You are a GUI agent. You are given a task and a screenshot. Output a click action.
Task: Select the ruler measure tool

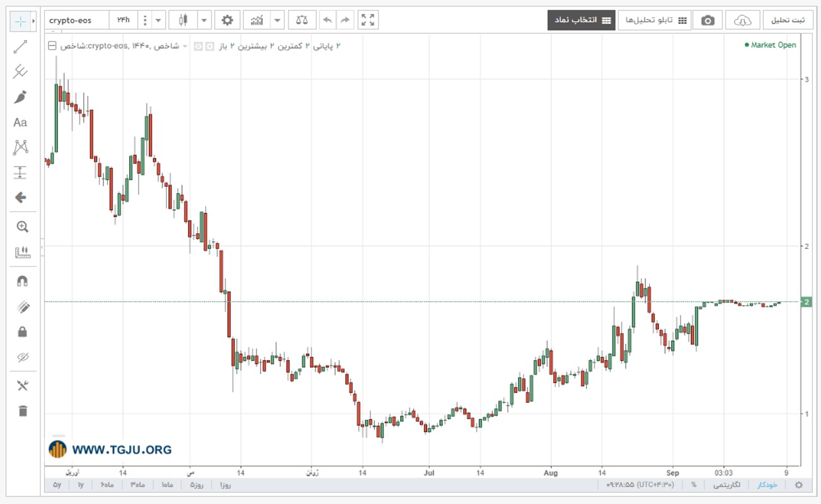click(x=23, y=253)
